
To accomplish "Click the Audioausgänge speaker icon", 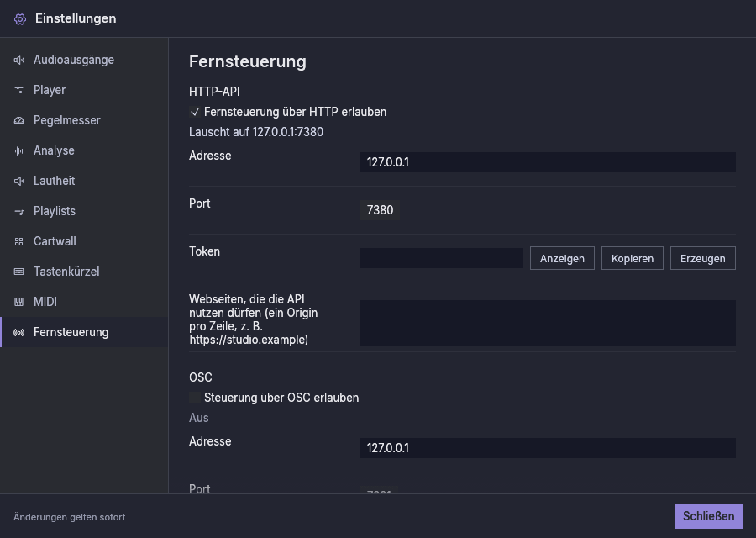I will click(18, 61).
